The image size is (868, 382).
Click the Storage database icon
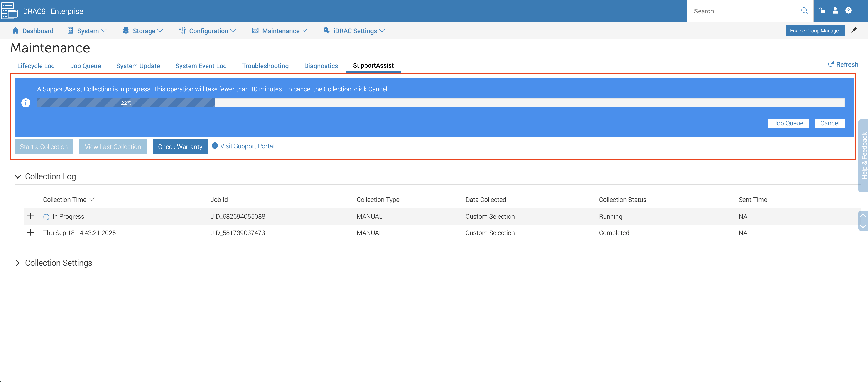click(126, 31)
